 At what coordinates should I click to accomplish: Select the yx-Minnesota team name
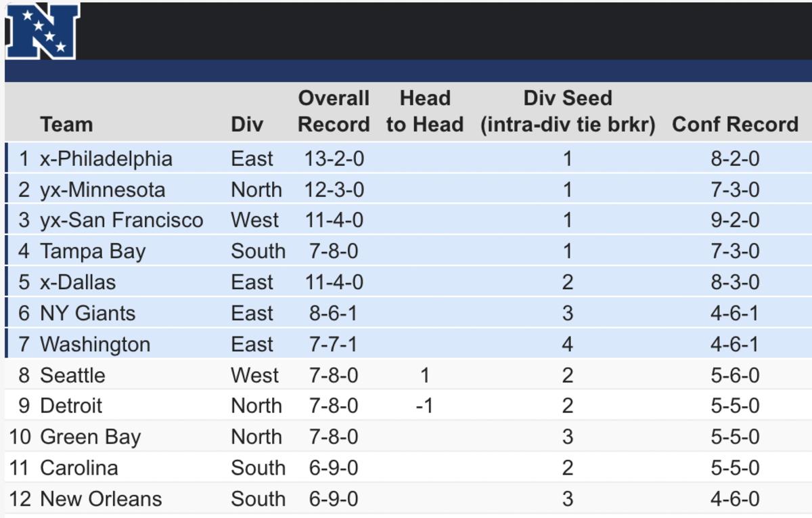click(x=102, y=190)
